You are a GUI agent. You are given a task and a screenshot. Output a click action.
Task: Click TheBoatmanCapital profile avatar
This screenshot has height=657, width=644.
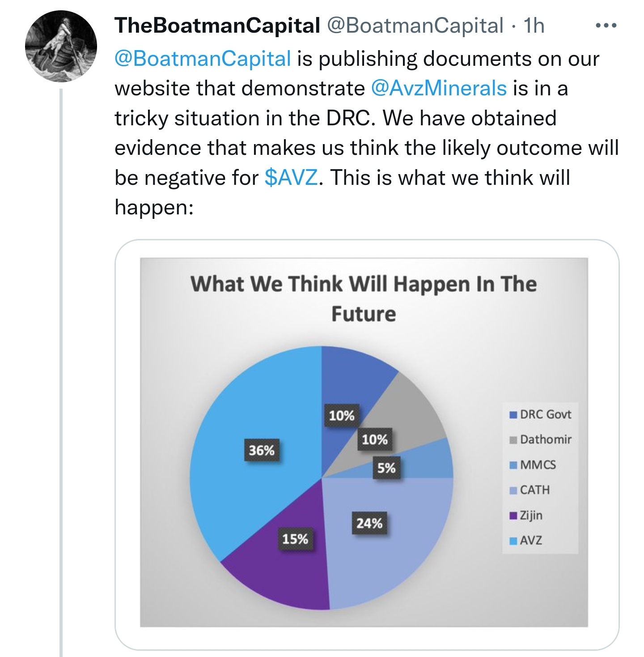pyautogui.click(x=61, y=47)
